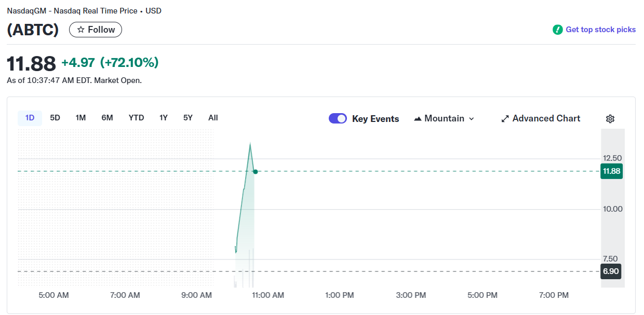The width and height of the screenshot is (644, 315).
Task: Click the 7.50 y-axis label
Action: coord(610,259)
